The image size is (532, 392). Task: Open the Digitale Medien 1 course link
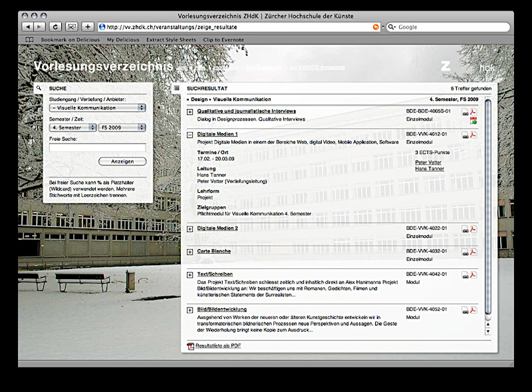point(217,134)
